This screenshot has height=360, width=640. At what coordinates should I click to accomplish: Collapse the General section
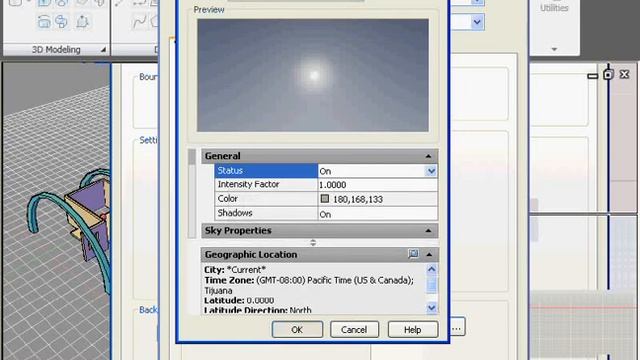click(x=428, y=156)
